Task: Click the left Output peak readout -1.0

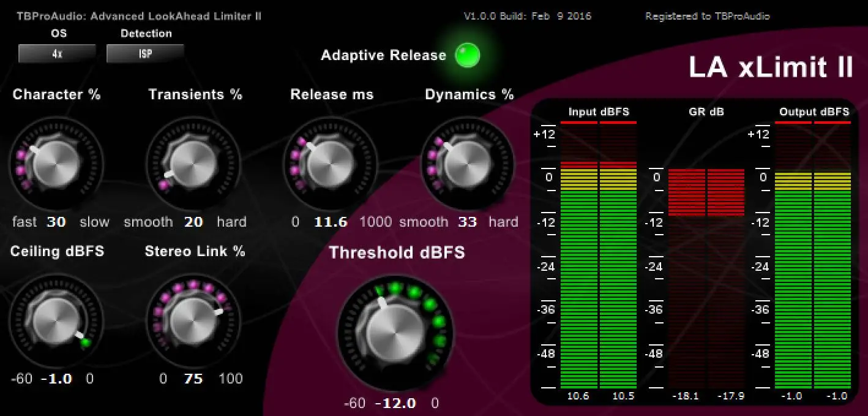Action: (791, 396)
